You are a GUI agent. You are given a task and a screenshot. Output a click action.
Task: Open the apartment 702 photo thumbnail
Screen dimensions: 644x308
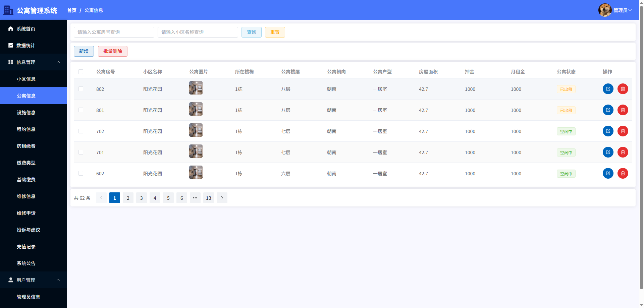(196, 130)
